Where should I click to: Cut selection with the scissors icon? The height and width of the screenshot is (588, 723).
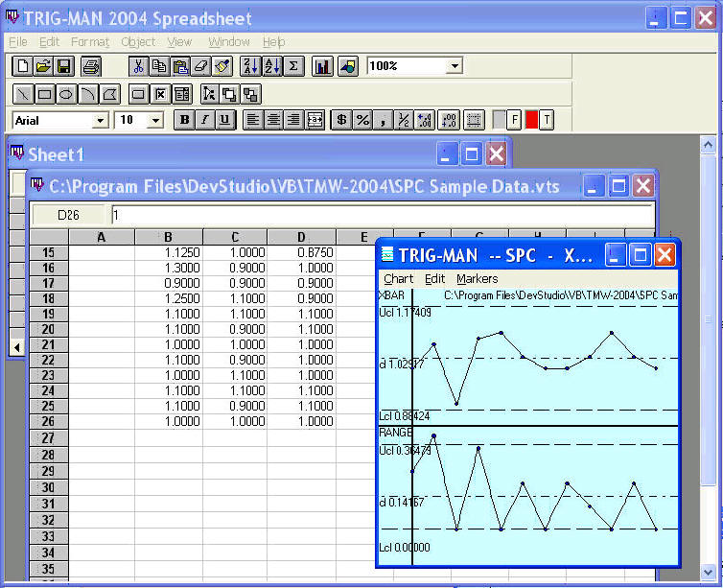coord(138,66)
